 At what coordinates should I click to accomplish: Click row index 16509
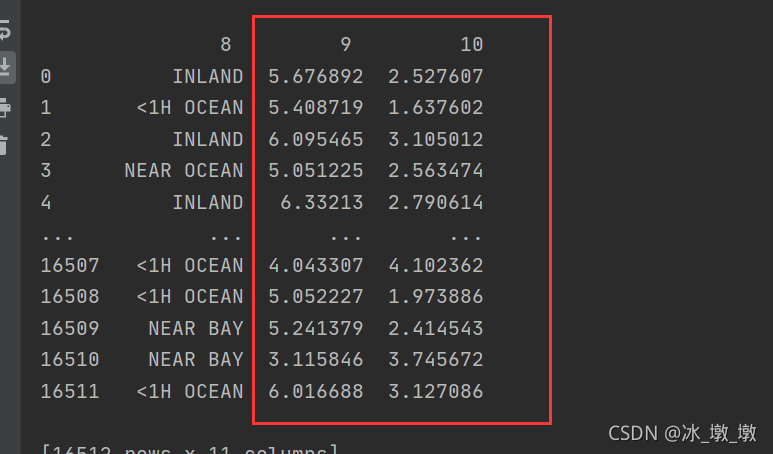point(70,328)
